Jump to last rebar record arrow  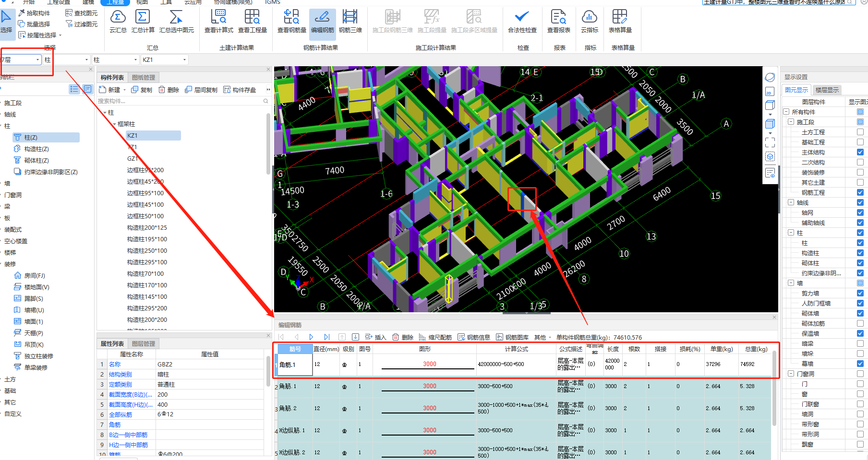pyautogui.click(x=327, y=337)
